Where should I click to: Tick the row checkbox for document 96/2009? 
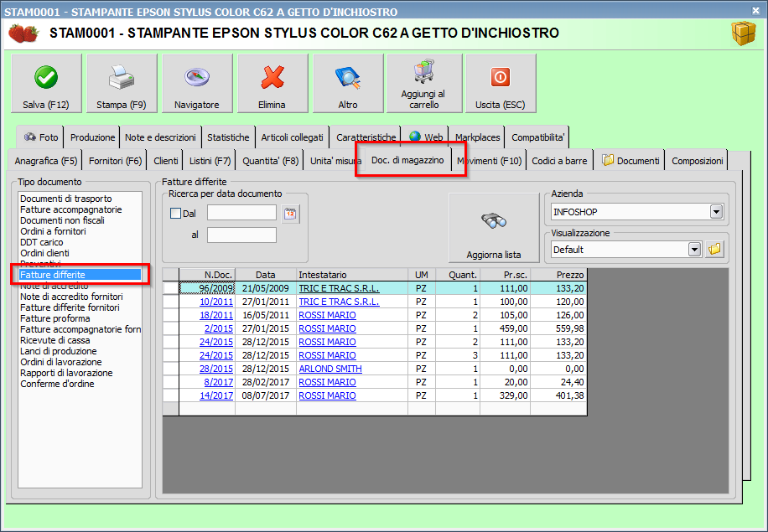pyautogui.click(x=171, y=288)
